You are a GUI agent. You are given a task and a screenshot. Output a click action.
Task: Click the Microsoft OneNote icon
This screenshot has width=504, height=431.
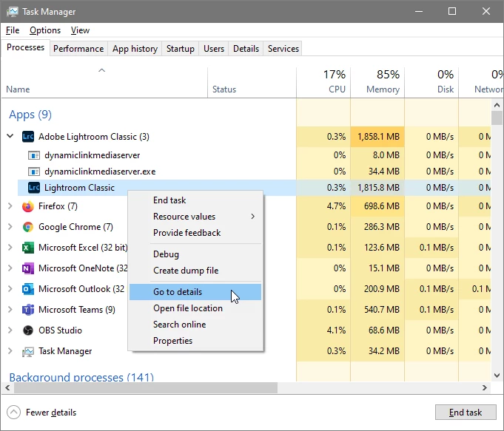coord(28,268)
